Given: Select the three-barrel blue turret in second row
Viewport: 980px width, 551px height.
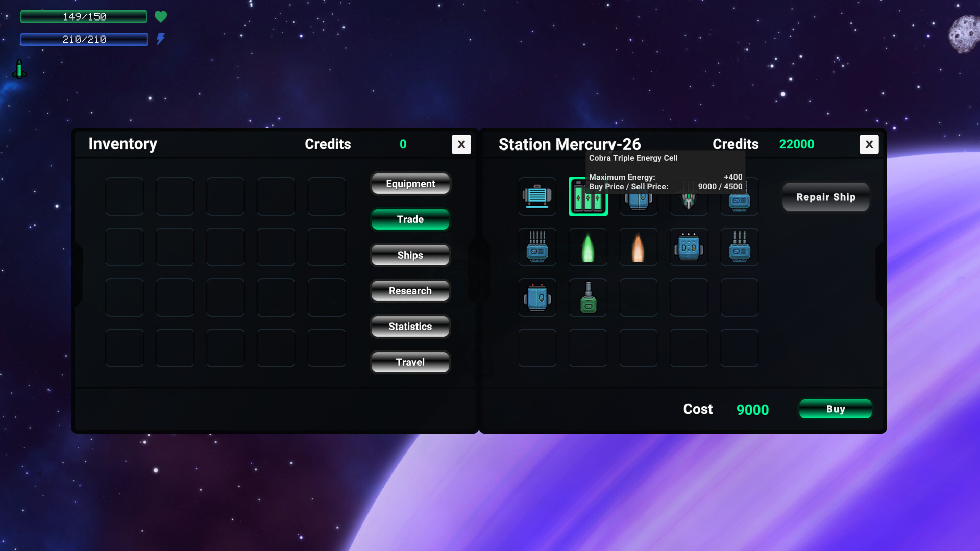Looking at the screenshot, I should pyautogui.click(x=739, y=247).
